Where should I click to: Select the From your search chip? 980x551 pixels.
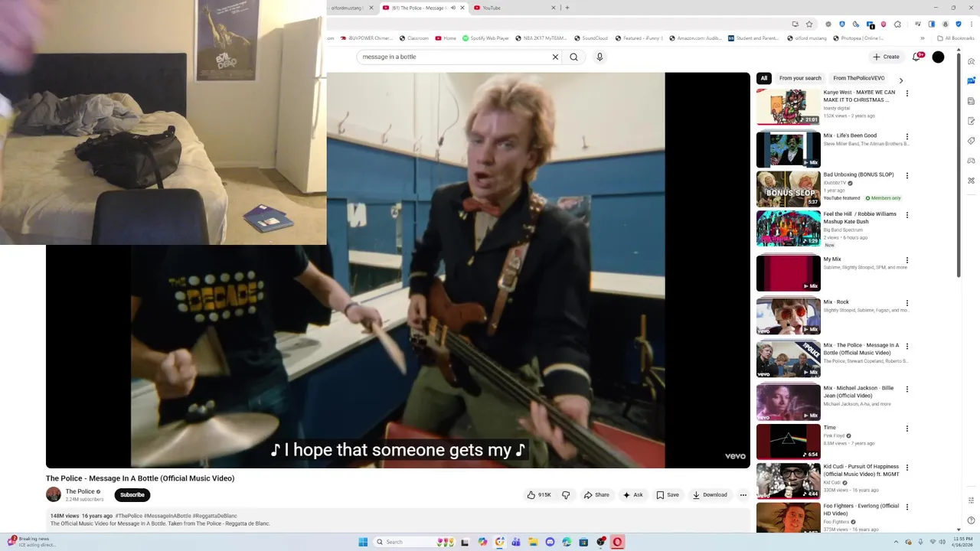pos(800,78)
